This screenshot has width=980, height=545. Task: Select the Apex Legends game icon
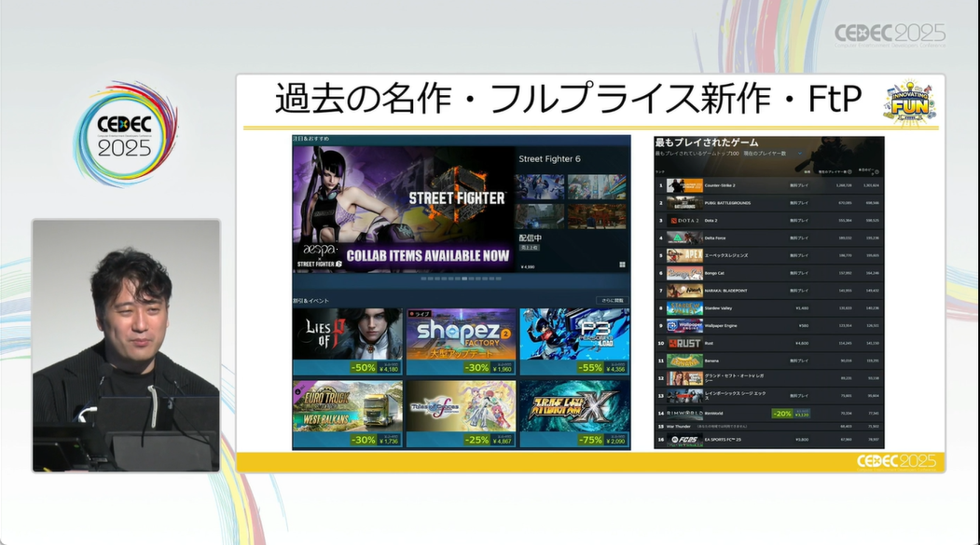[683, 255]
